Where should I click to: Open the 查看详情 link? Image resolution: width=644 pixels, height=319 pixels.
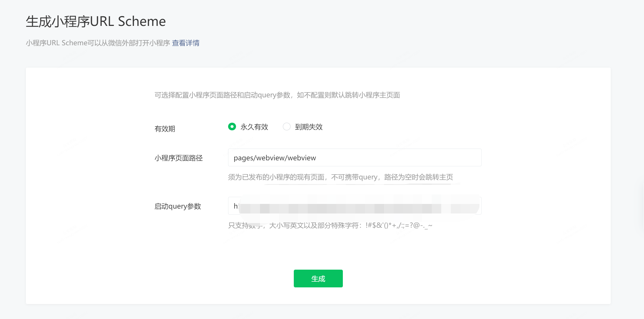point(186,43)
